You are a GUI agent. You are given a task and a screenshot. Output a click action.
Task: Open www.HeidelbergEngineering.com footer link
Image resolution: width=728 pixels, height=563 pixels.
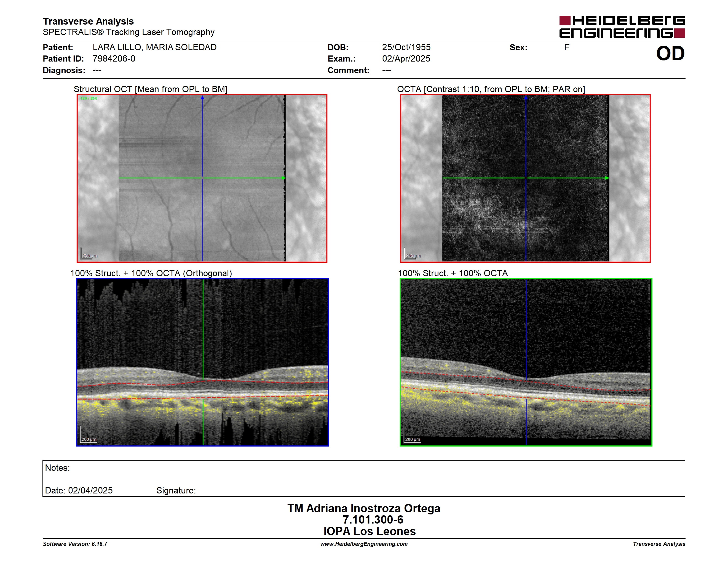[364, 544]
